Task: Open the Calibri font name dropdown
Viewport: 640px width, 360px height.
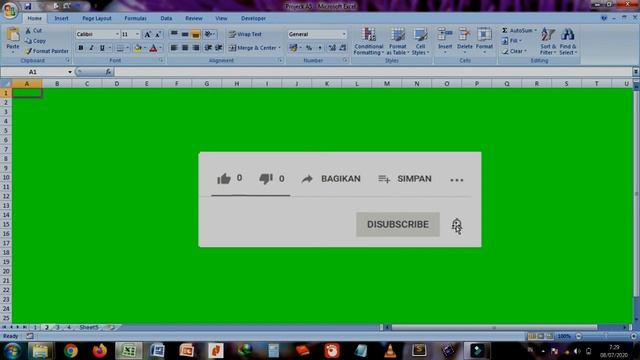Action: tap(117, 34)
